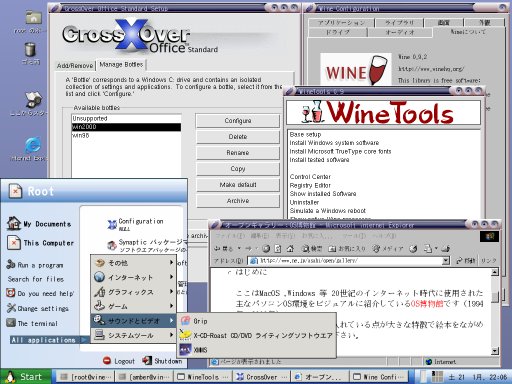Choose Run a program in Root menu
This screenshot has height=384, width=512.
pos(35,265)
